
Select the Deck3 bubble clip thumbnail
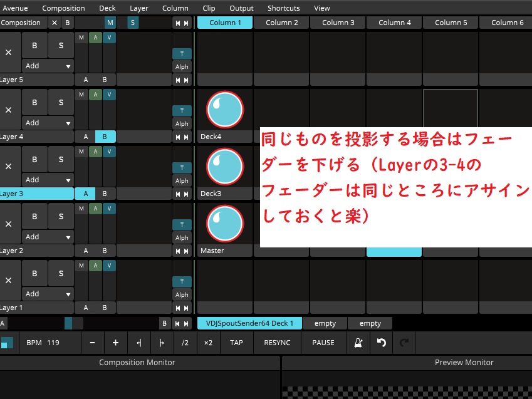pyautogui.click(x=225, y=167)
